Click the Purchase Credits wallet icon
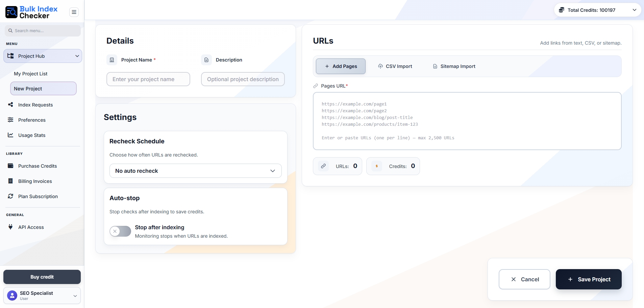Viewport: 644px width, 308px height. (x=10, y=166)
